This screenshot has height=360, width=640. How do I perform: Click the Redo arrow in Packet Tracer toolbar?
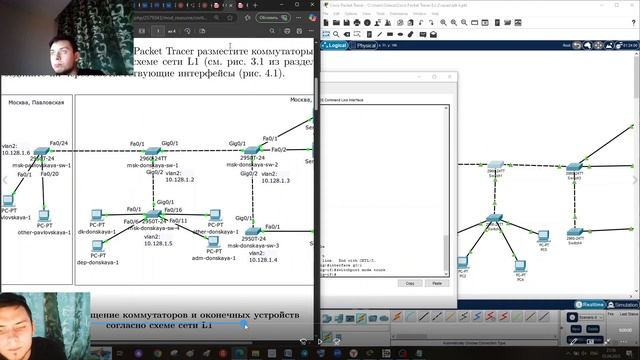[431, 23]
